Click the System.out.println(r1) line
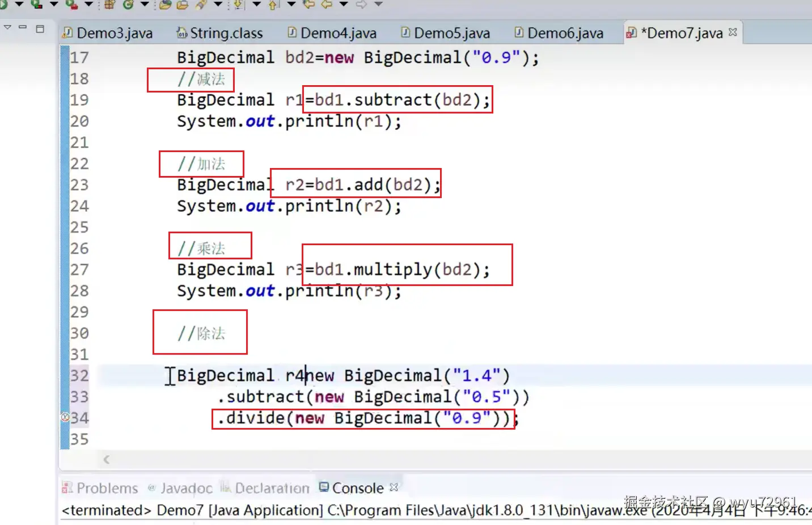The image size is (812, 525). coord(289,121)
